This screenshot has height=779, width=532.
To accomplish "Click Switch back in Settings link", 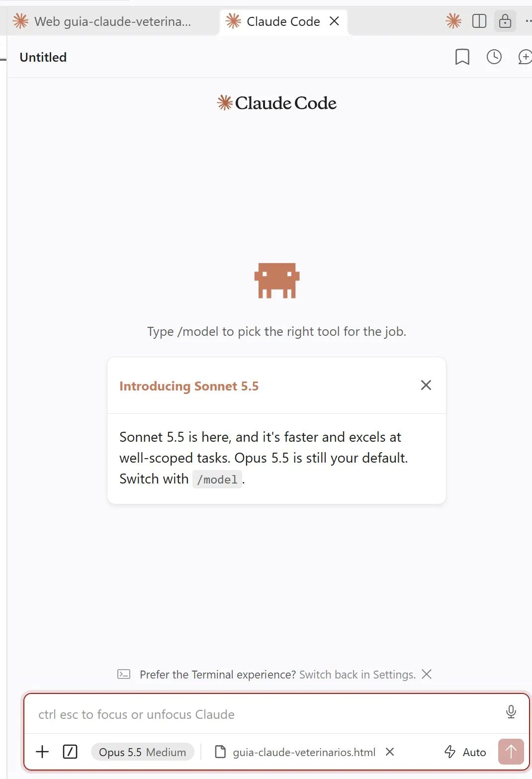I will point(357,675).
